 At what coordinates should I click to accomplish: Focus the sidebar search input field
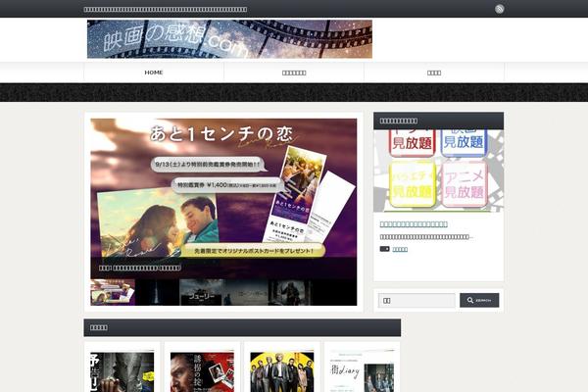[416, 301]
